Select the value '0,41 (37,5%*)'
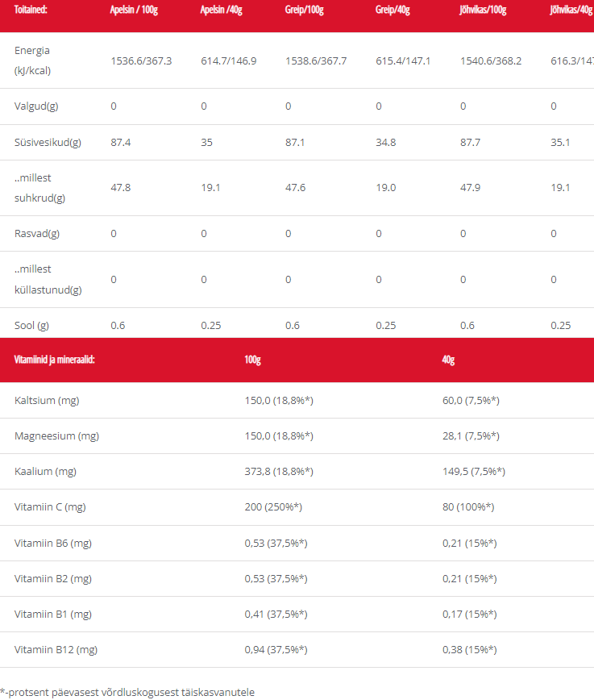The height and width of the screenshot is (700, 594). click(276, 615)
